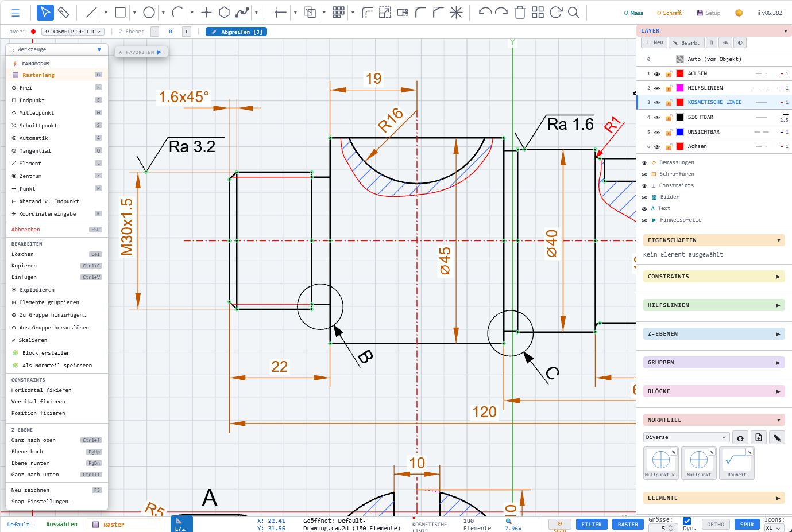The width and height of the screenshot is (792, 532).
Task: Select the offset contour tool
Action: pos(367,13)
